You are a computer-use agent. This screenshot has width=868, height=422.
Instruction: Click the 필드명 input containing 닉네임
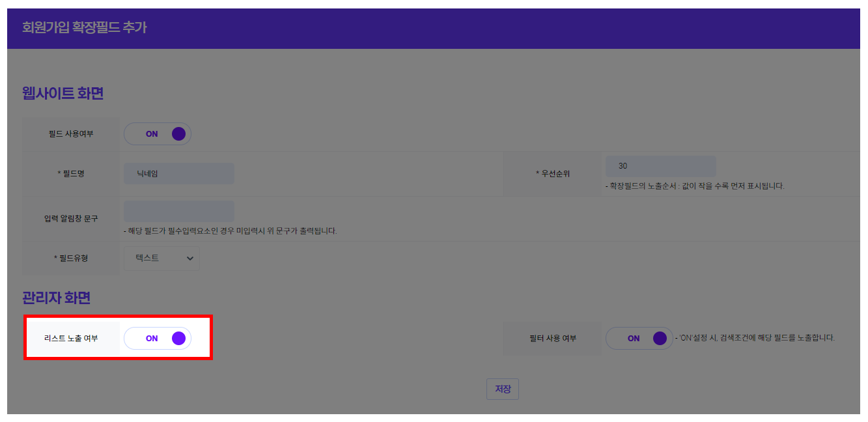[x=179, y=173]
